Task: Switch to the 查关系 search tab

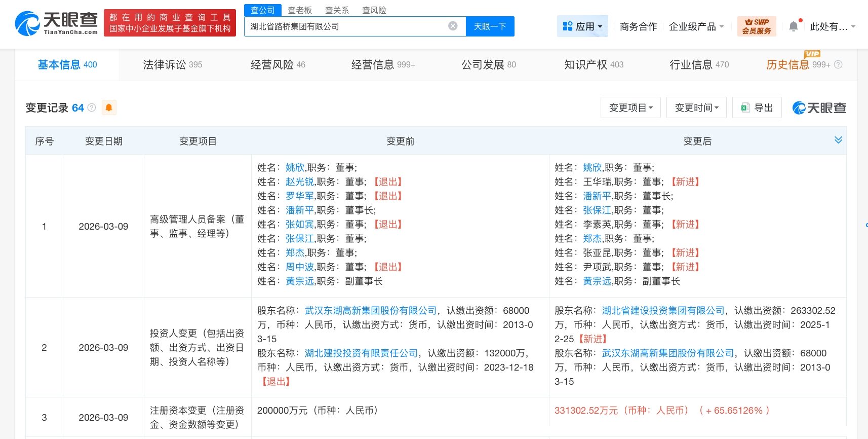Action: 337,10
